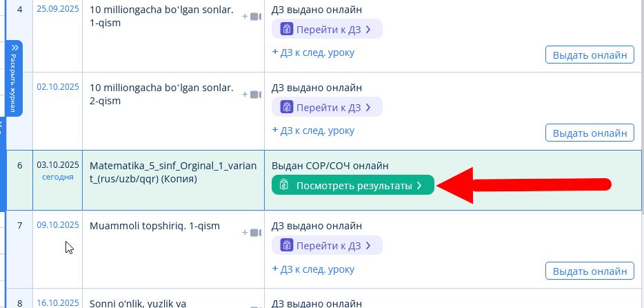Click homework bag icon in lesson 5
The height and width of the screenshot is (308, 644).
[x=285, y=107]
